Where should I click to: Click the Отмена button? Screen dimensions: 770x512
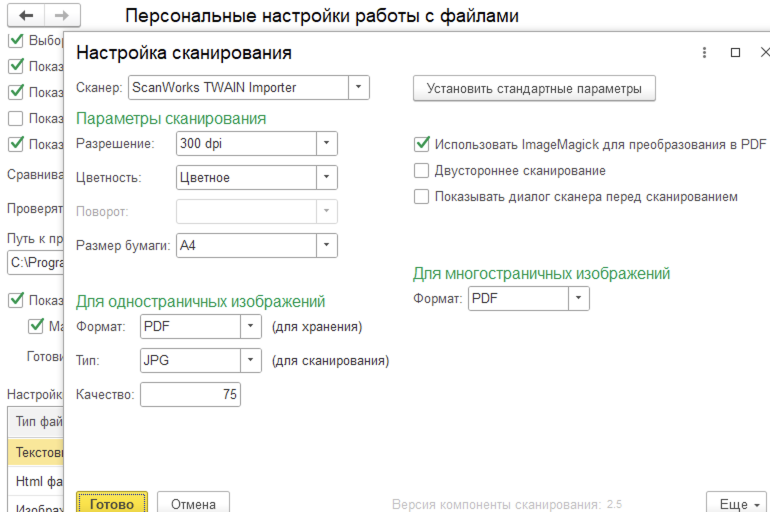click(x=193, y=503)
